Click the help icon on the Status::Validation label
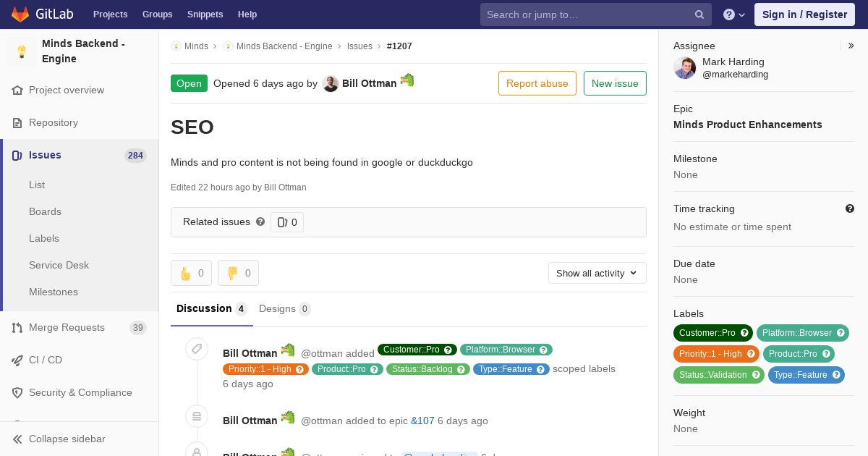The image size is (868, 456). tap(756, 375)
